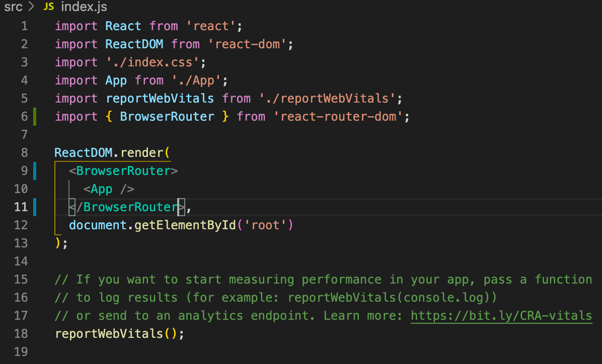Open the https://bit.ly/CRA-vitals link
This screenshot has height=364, width=602.
(501, 315)
